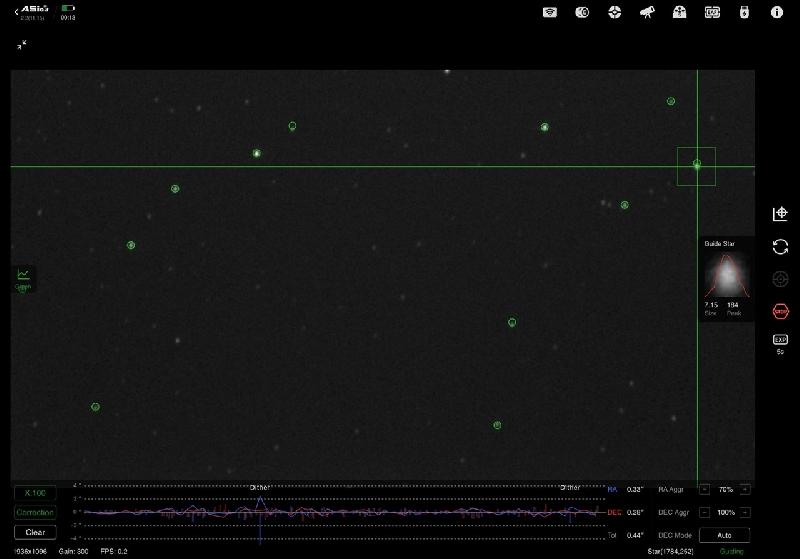Click the first Dither marker on the graph
The width and height of the screenshot is (800, 559).
pyautogui.click(x=260, y=488)
